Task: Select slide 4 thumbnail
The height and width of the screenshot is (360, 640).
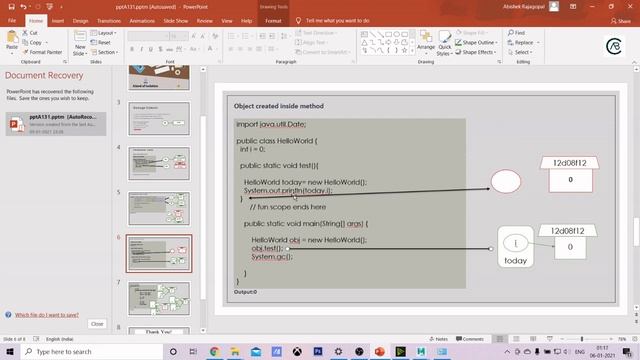Action: (159, 164)
